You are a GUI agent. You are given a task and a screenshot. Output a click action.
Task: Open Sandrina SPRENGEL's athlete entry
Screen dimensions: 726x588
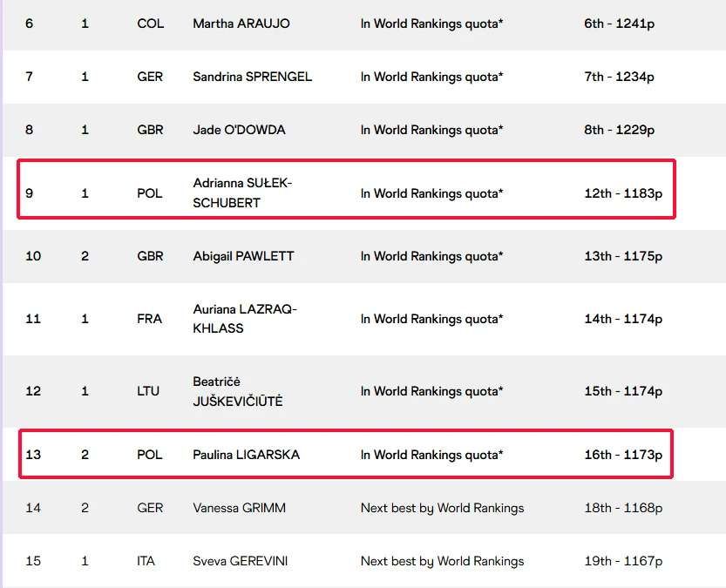point(252,77)
